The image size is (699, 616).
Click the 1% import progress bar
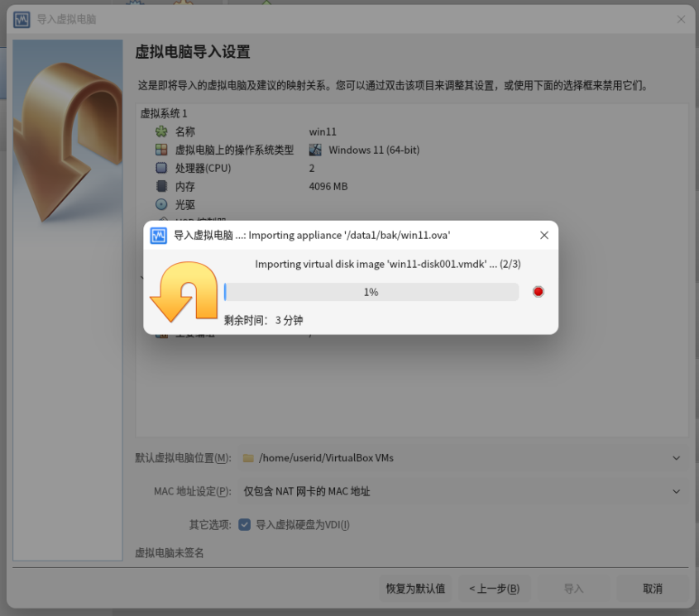pos(371,292)
